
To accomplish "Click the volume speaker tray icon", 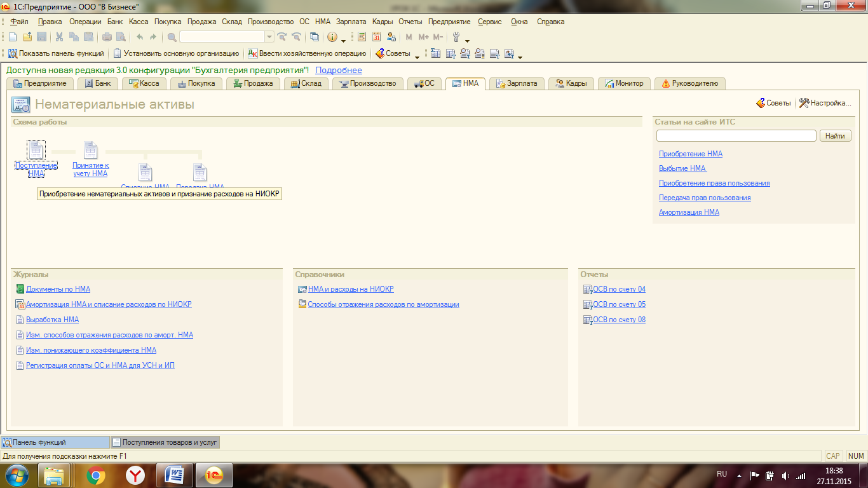I will click(785, 475).
